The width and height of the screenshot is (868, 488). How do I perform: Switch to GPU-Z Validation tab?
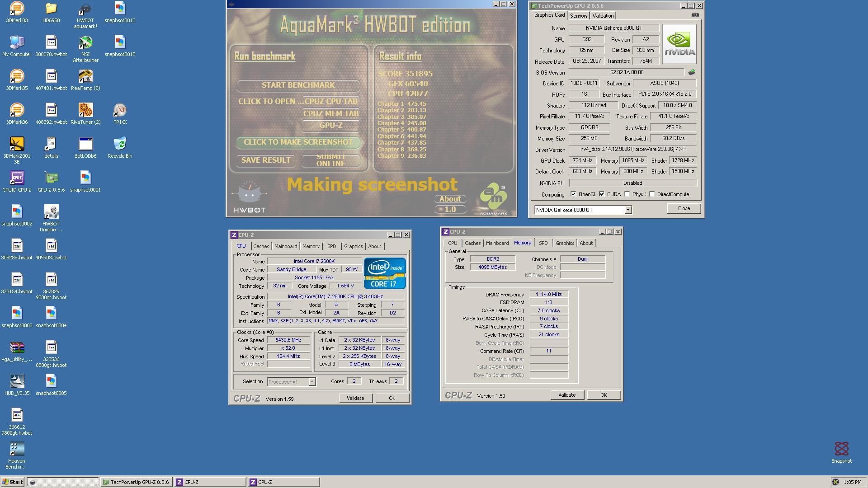click(603, 15)
